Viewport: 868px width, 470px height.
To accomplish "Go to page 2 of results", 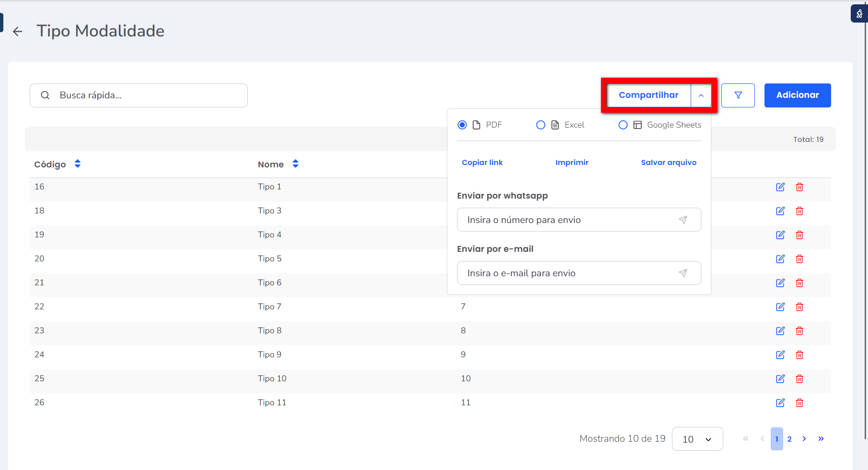I will [x=789, y=439].
